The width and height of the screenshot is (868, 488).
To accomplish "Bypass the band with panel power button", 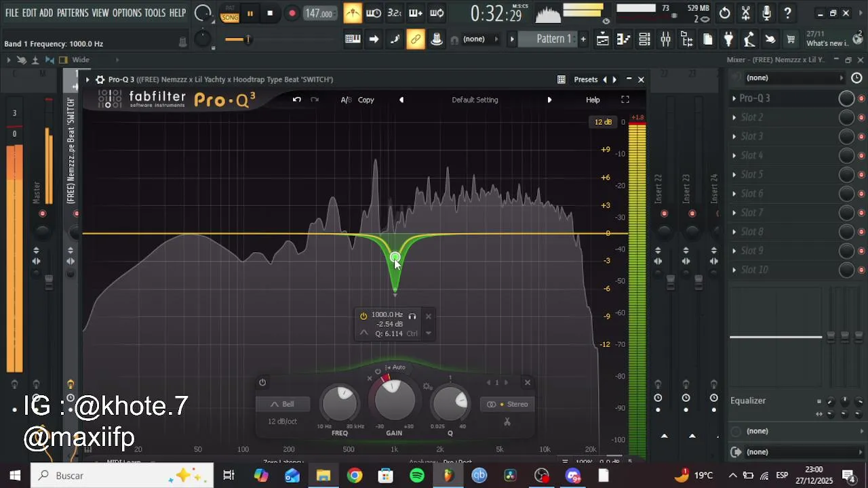I will 262,382.
